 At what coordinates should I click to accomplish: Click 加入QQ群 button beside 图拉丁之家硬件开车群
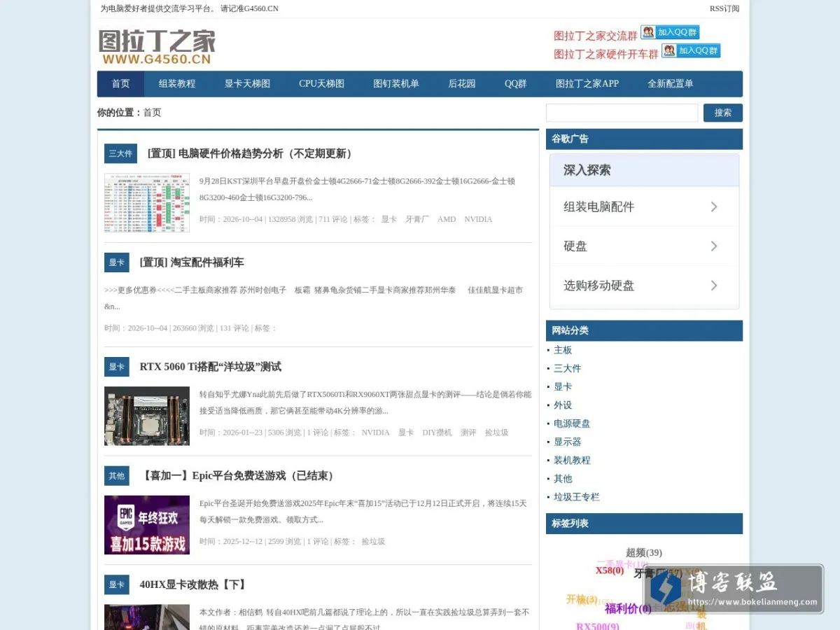tap(691, 50)
